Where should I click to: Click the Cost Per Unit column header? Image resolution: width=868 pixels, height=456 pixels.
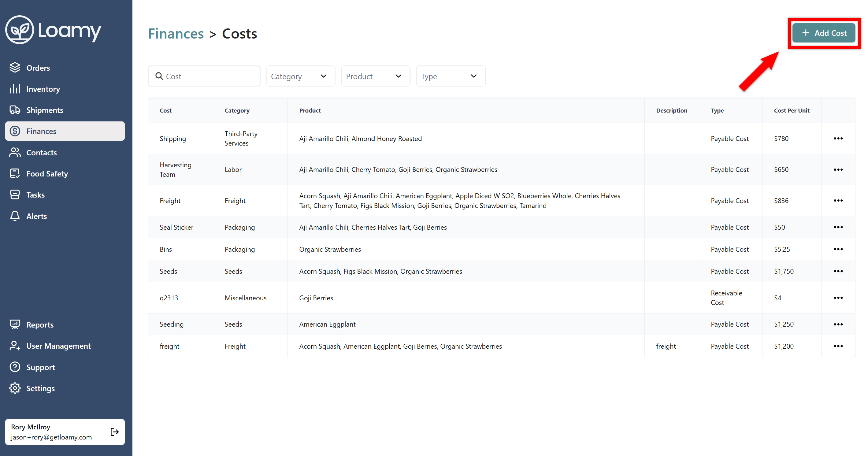coord(791,110)
